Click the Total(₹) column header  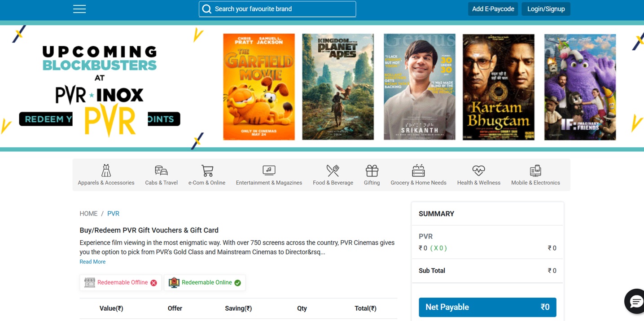(365, 308)
